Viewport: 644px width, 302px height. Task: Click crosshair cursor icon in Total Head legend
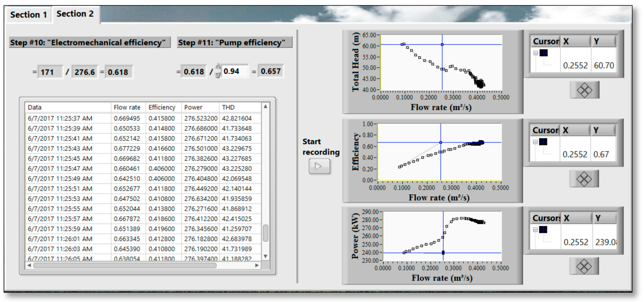click(544, 53)
